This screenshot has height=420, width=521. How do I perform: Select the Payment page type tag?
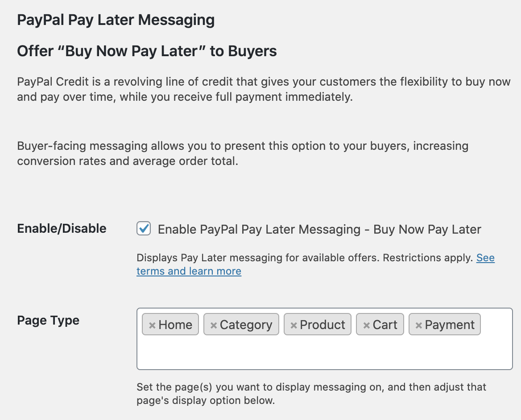(x=448, y=324)
